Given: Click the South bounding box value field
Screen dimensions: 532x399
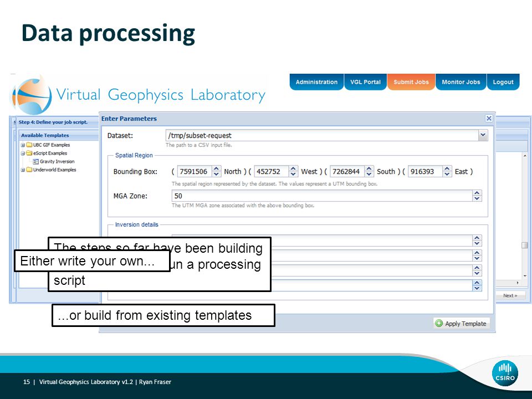Looking at the screenshot, I should point(347,171).
